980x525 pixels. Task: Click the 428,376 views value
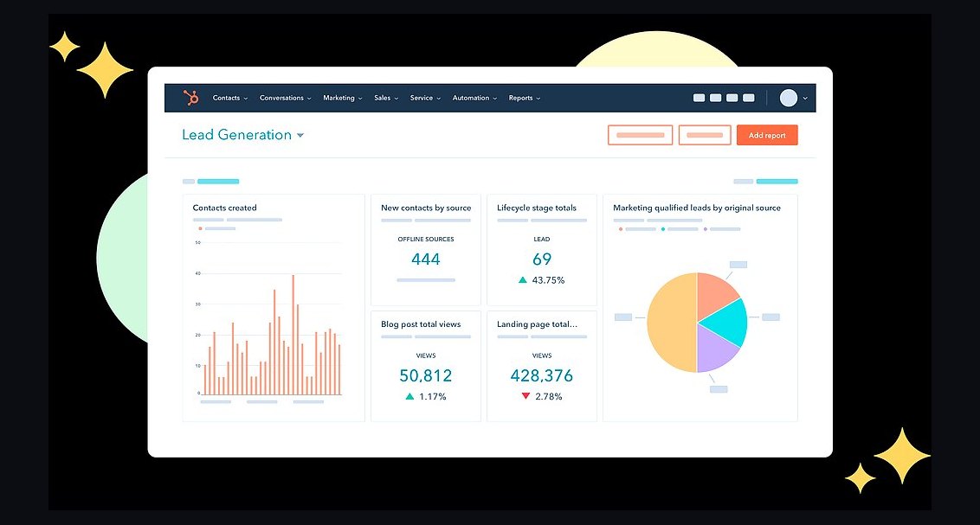tap(542, 375)
